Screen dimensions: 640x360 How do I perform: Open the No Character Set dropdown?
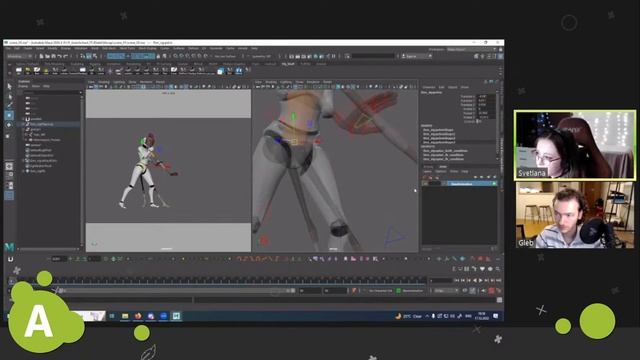click(x=380, y=291)
